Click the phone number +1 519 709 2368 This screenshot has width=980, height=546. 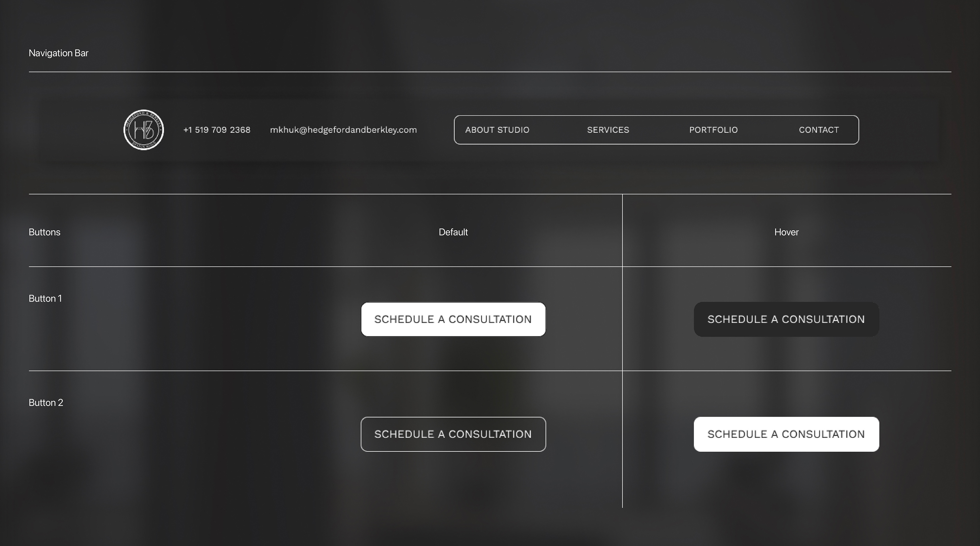click(x=217, y=130)
